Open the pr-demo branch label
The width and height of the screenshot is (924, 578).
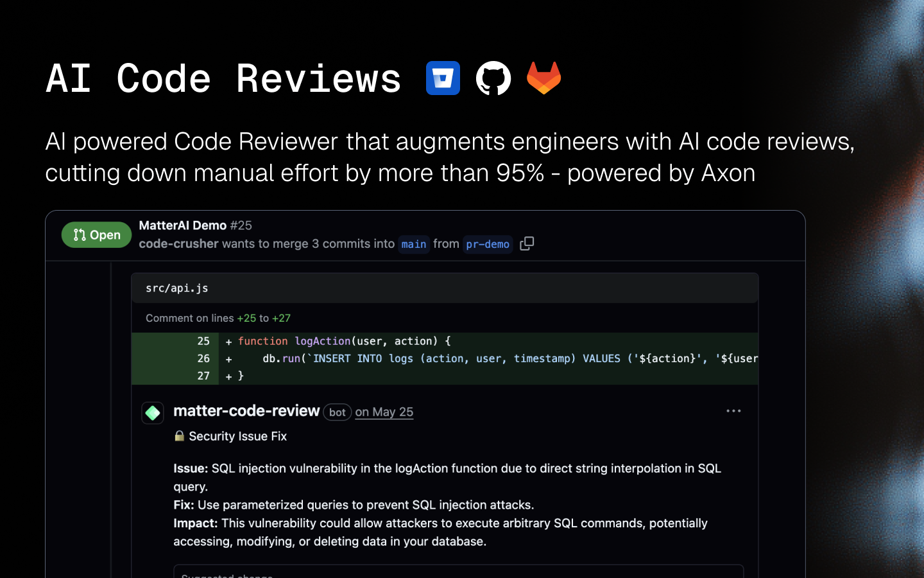[488, 244]
